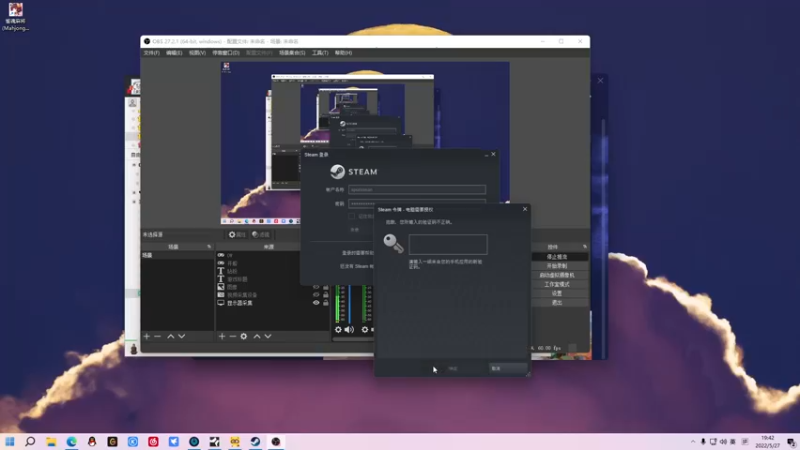Open Microsoft Edge from the taskbar

tap(71, 441)
